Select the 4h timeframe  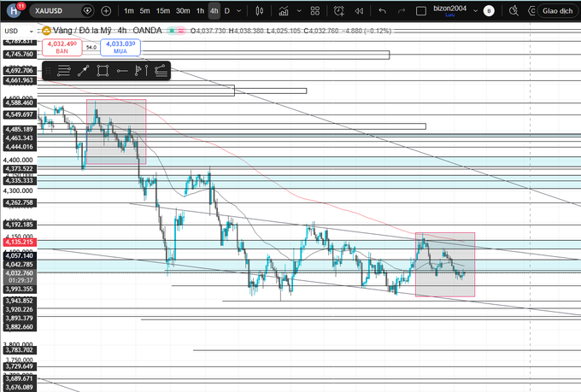pos(214,11)
